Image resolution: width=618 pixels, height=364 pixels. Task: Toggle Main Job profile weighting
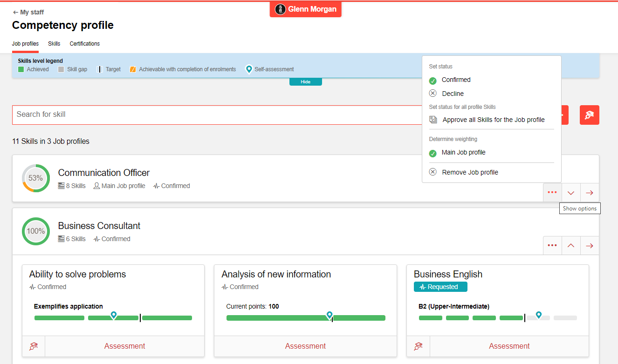(463, 153)
